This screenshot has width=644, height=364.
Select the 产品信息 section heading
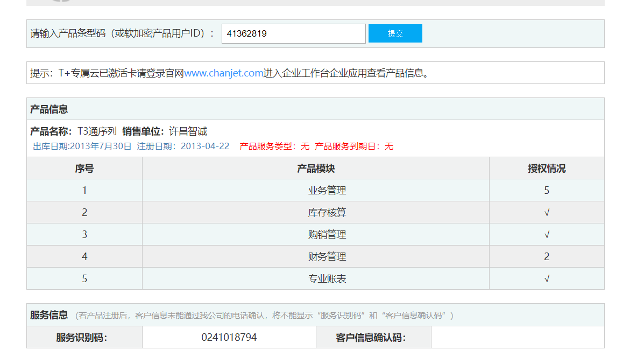49,109
